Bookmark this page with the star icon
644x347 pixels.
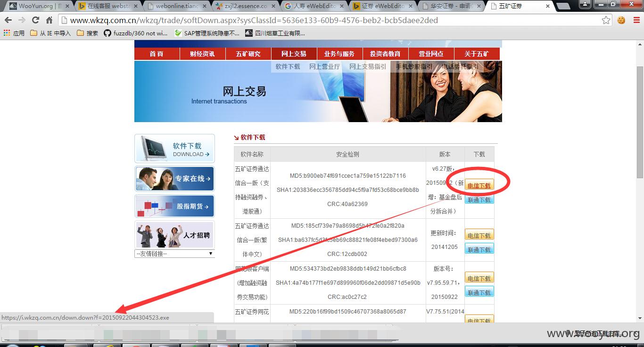606,20
